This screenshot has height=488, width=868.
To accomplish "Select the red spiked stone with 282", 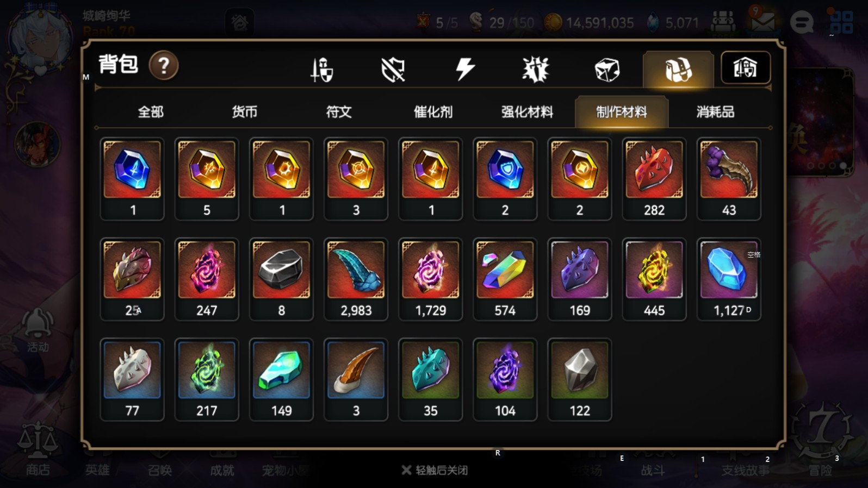I will (x=654, y=179).
